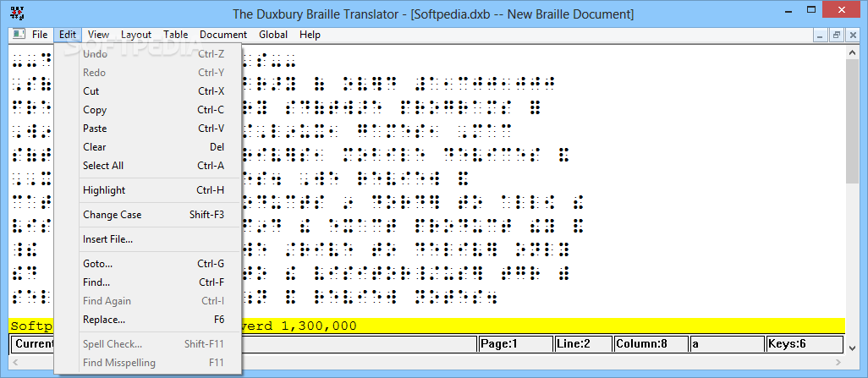The image size is (868, 378).
Task: Choose Copy from the Edit menu
Action: click(x=147, y=110)
